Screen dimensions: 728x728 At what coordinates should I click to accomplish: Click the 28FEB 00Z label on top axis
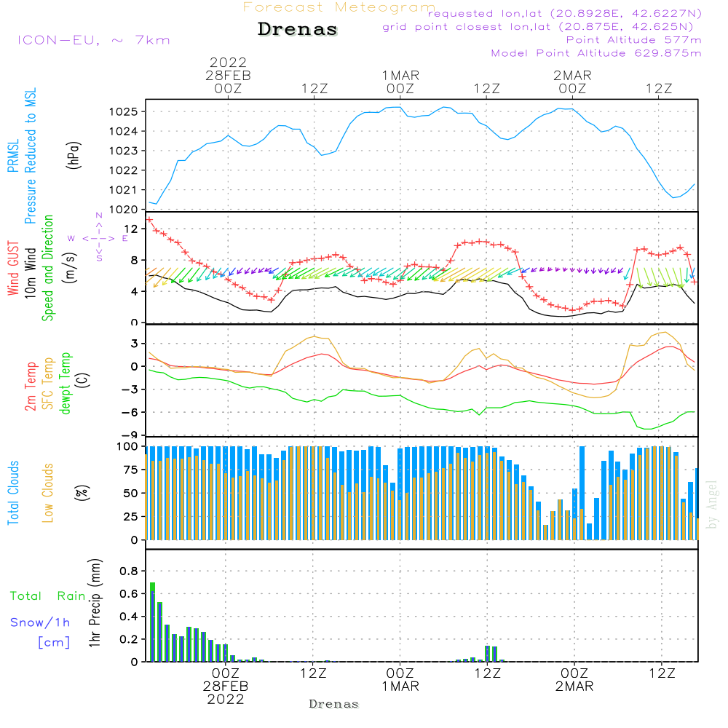tap(229, 82)
